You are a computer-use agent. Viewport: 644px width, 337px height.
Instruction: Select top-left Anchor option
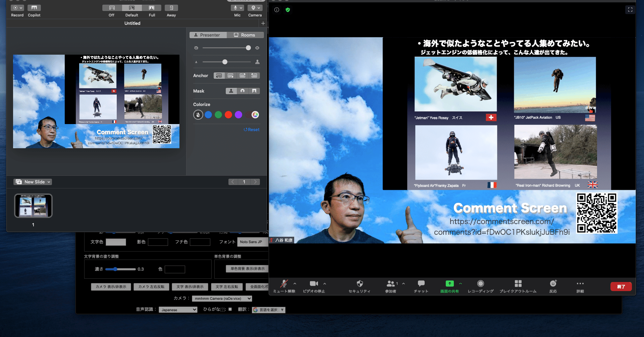(254, 75)
